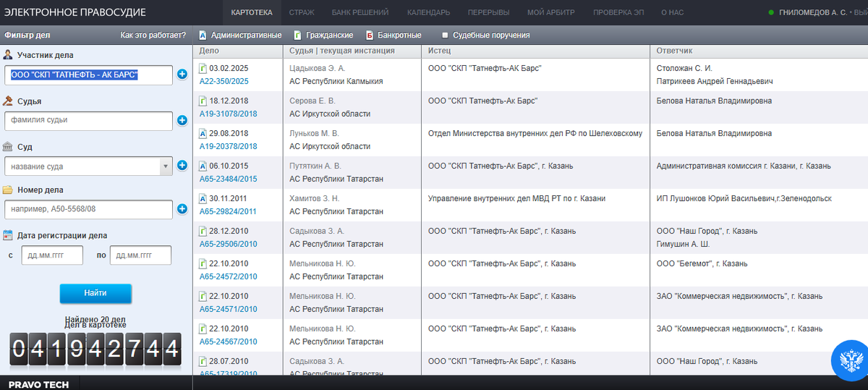Click the Истец column header
Screen dimensions: 868x390
439,51
